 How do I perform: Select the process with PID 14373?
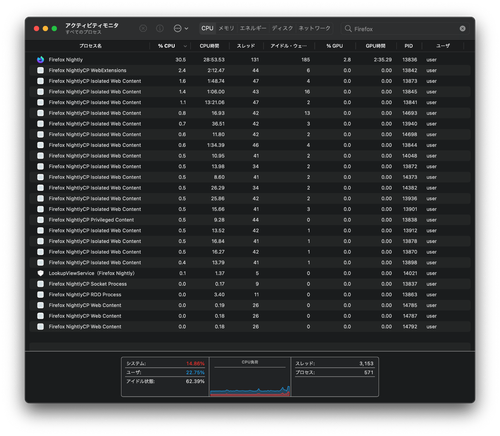pos(250,177)
